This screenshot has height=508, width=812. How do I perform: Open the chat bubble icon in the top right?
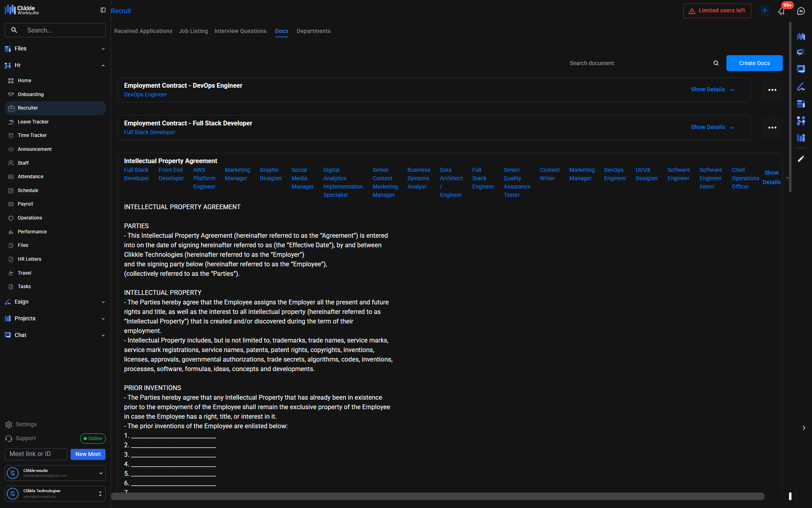pos(801,11)
